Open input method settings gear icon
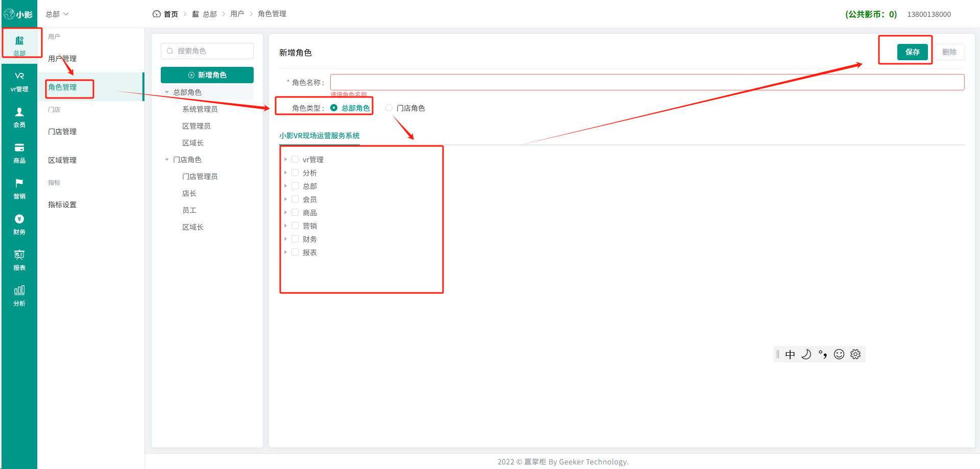Image resolution: width=980 pixels, height=469 pixels. pos(855,354)
